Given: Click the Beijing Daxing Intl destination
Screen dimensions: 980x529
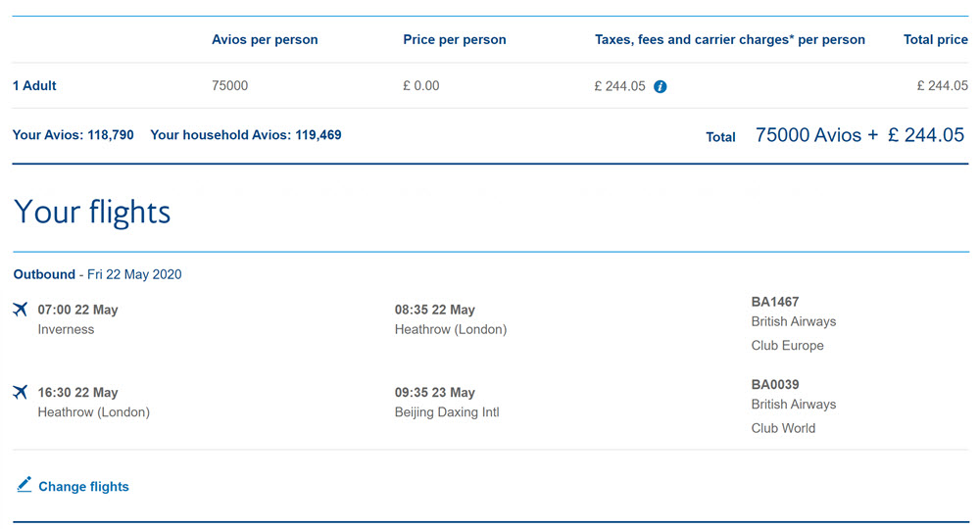Looking at the screenshot, I should (447, 412).
